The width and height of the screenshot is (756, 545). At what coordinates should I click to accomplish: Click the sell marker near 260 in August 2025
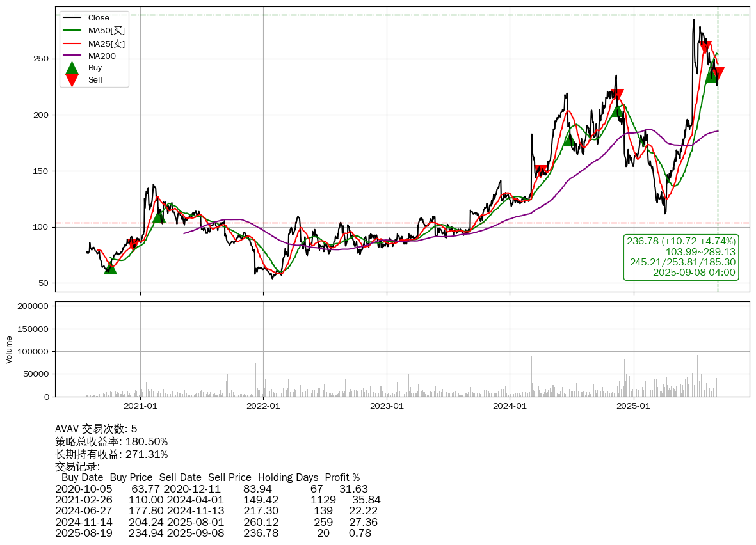[705, 47]
